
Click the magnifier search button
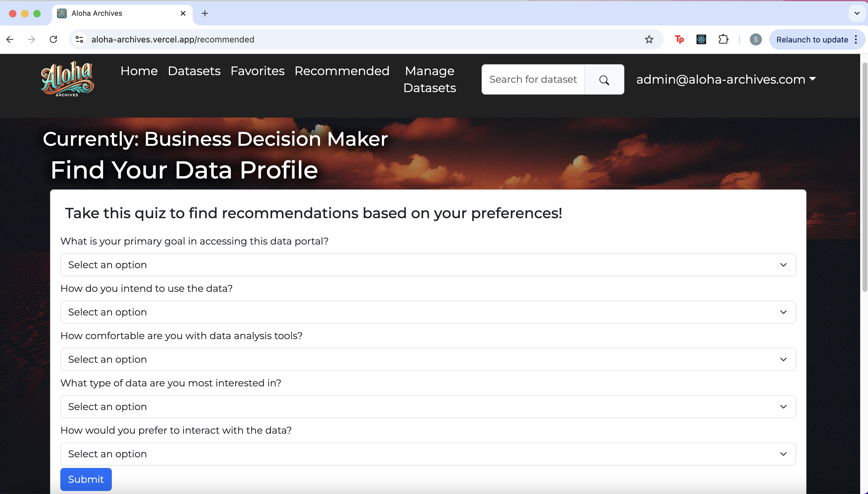coord(604,80)
